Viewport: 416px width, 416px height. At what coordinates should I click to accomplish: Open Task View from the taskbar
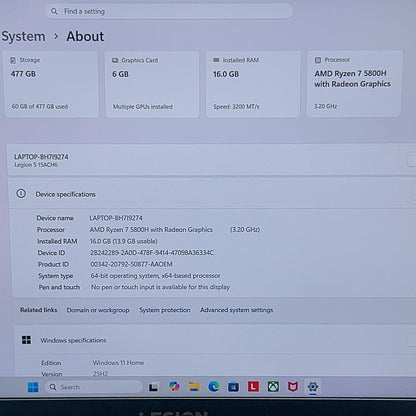pyautogui.click(x=154, y=387)
